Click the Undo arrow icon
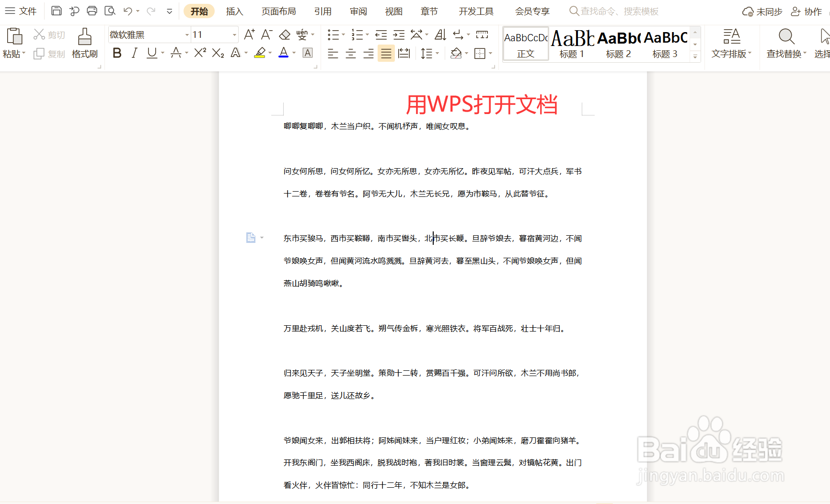This screenshot has height=504, width=830. pos(127,11)
